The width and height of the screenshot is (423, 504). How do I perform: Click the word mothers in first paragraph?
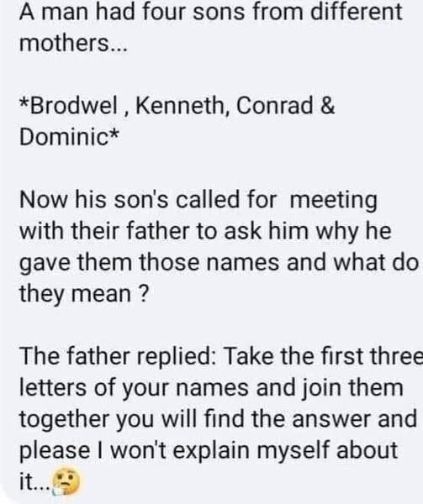[x=65, y=43]
